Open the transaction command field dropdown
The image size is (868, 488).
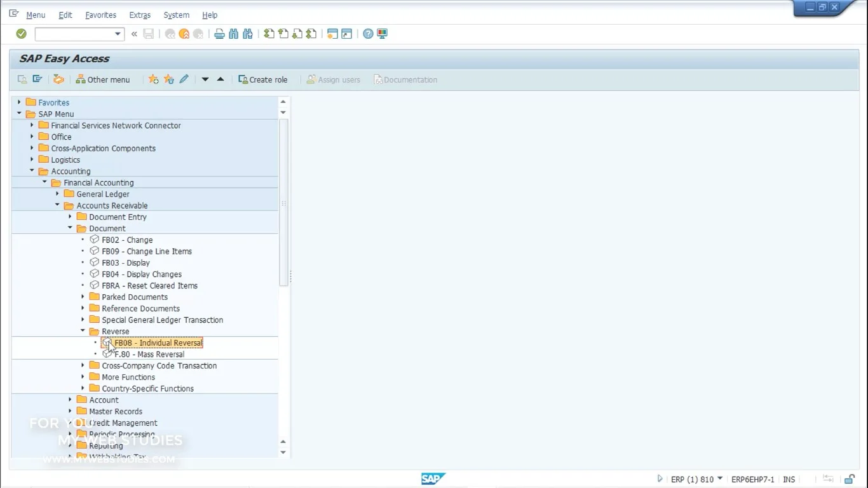tap(118, 34)
